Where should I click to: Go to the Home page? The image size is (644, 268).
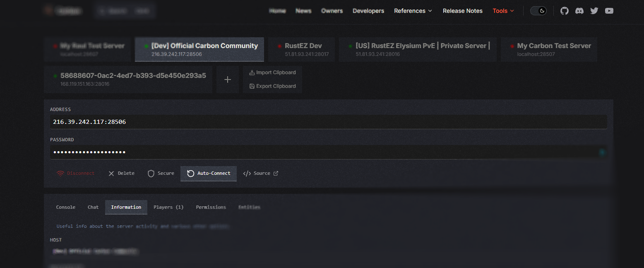(277, 11)
